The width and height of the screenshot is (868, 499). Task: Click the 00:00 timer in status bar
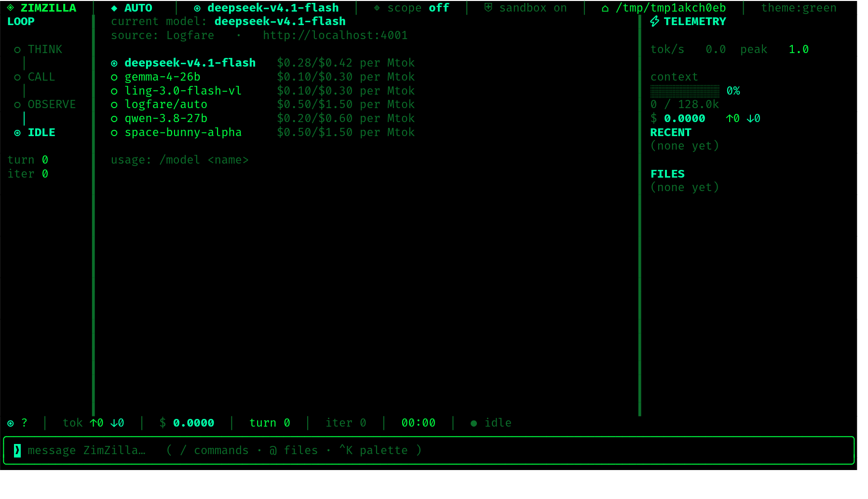pos(418,423)
